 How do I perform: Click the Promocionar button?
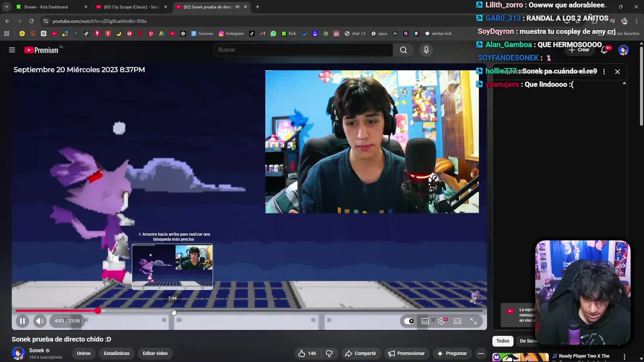(x=406, y=353)
